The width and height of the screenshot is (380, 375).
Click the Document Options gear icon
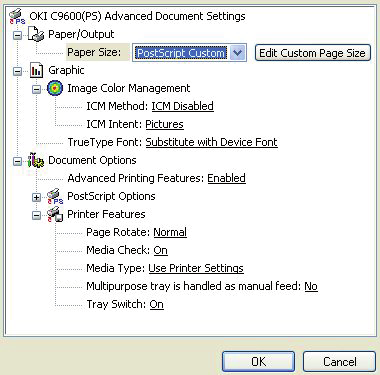pos(36,160)
